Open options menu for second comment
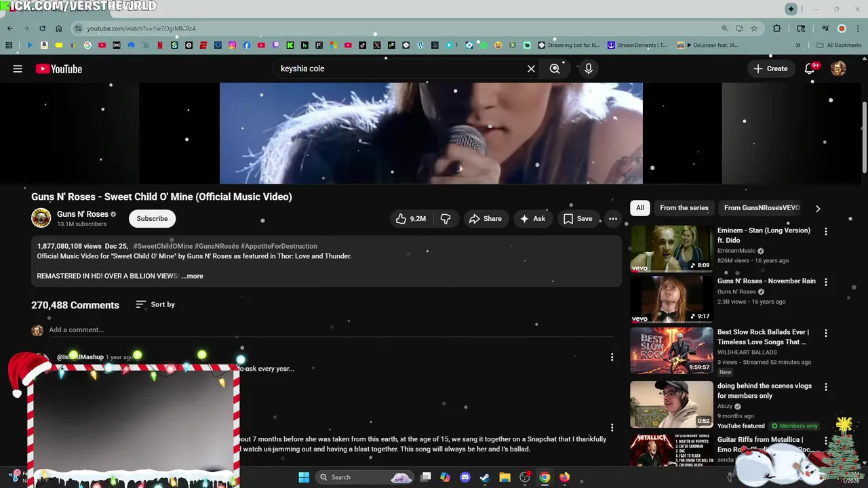Screen dimensions: 868x488 pyautogui.click(x=612, y=428)
